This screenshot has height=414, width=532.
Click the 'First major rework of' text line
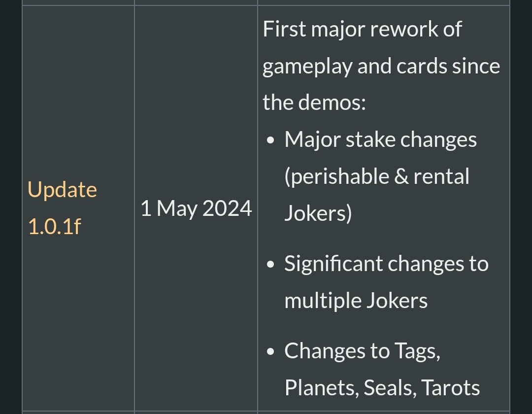point(362,29)
